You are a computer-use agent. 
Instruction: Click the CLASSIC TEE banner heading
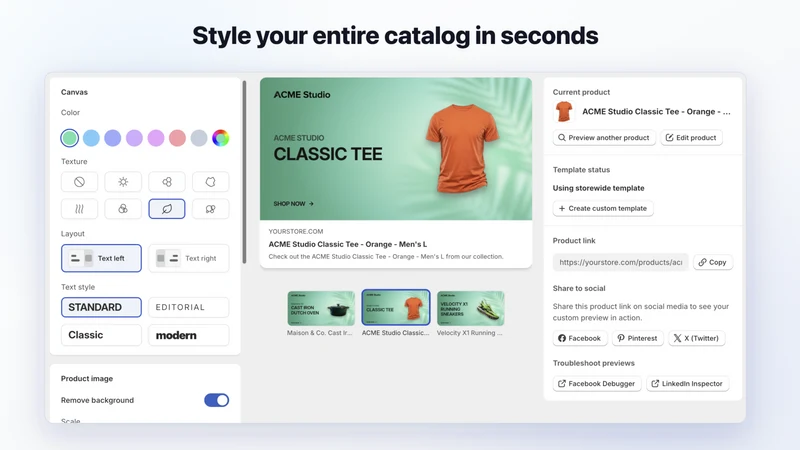(x=328, y=154)
